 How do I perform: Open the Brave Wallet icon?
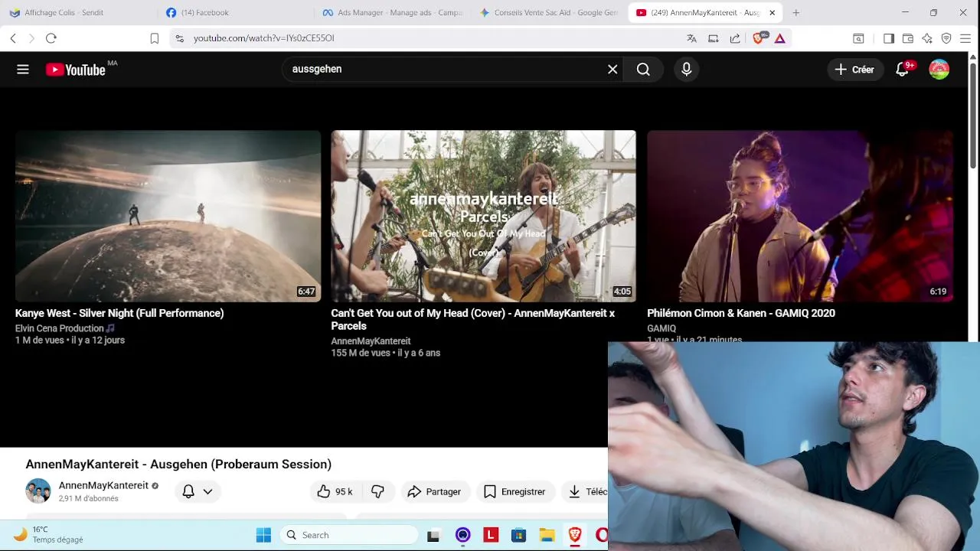click(908, 38)
